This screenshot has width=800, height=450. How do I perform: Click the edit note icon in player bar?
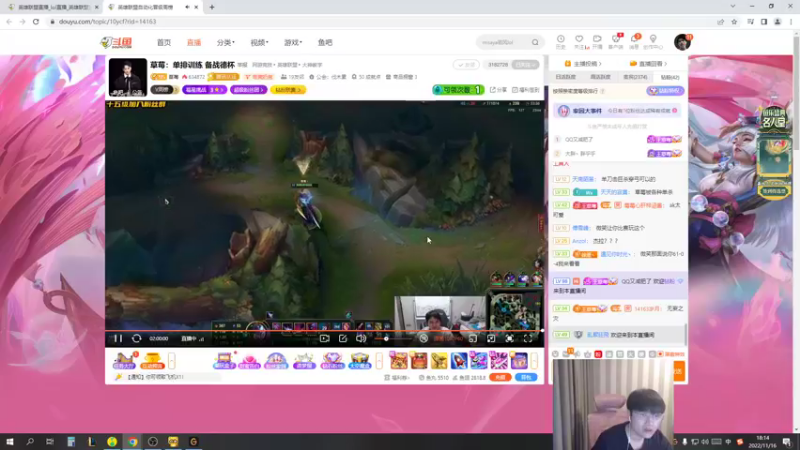[x=343, y=338]
